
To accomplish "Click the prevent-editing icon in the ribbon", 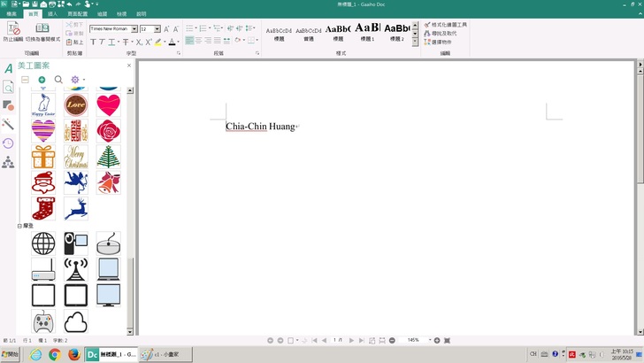I will point(13,29).
